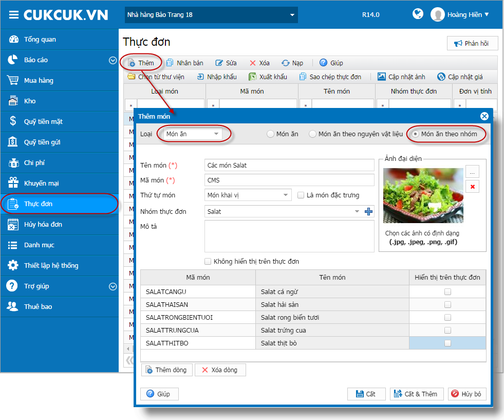504x420 pixels.
Task: Click the Cất & Thêm button
Action: (x=417, y=394)
